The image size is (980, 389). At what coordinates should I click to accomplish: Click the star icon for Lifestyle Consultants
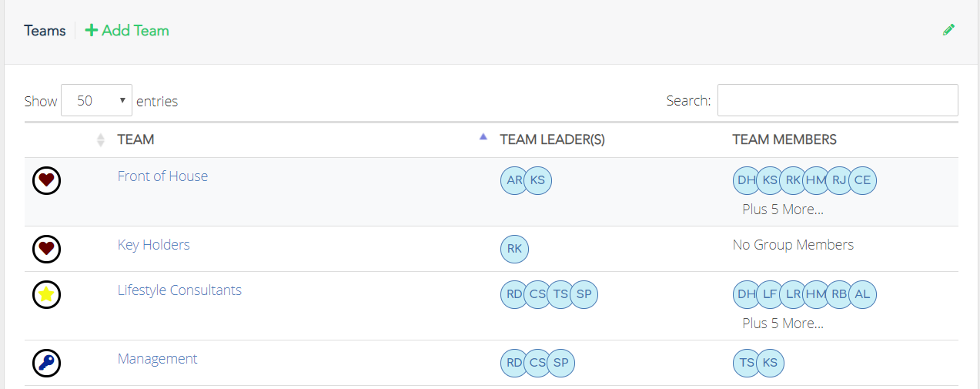pyautogui.click(x=46, y=294)
